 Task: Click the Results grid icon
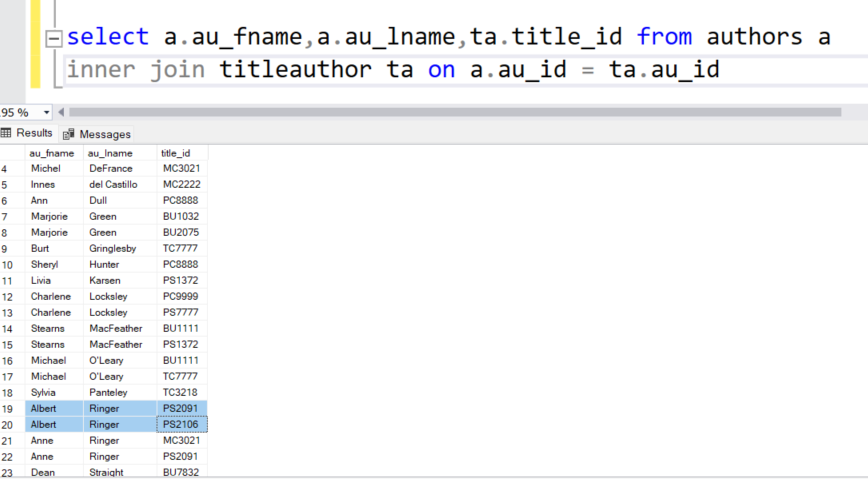point(6,133)
